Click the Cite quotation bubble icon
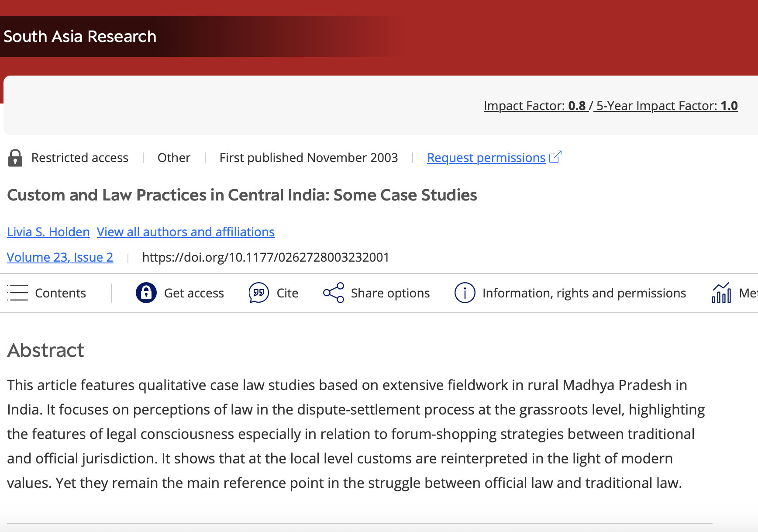 [258, 293]
